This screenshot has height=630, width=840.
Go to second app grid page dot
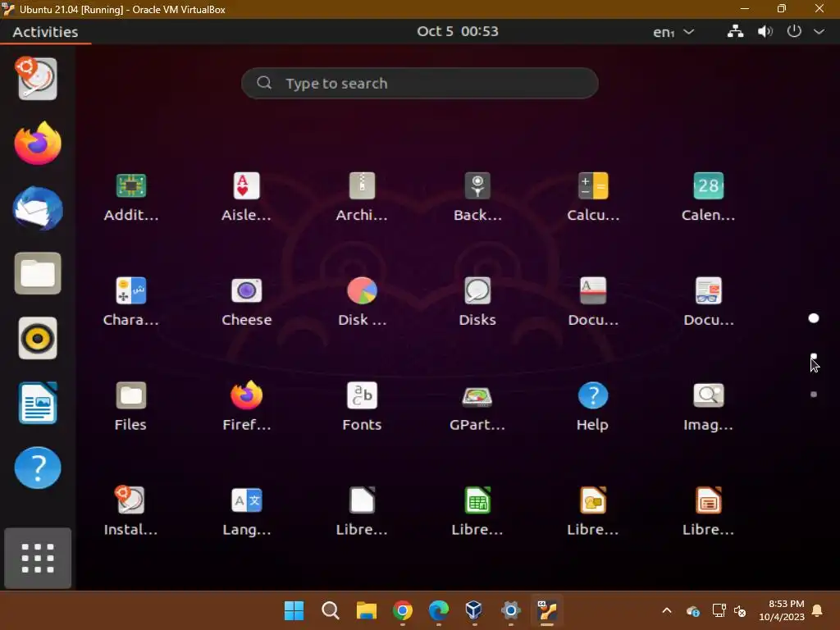pos(813,356)
